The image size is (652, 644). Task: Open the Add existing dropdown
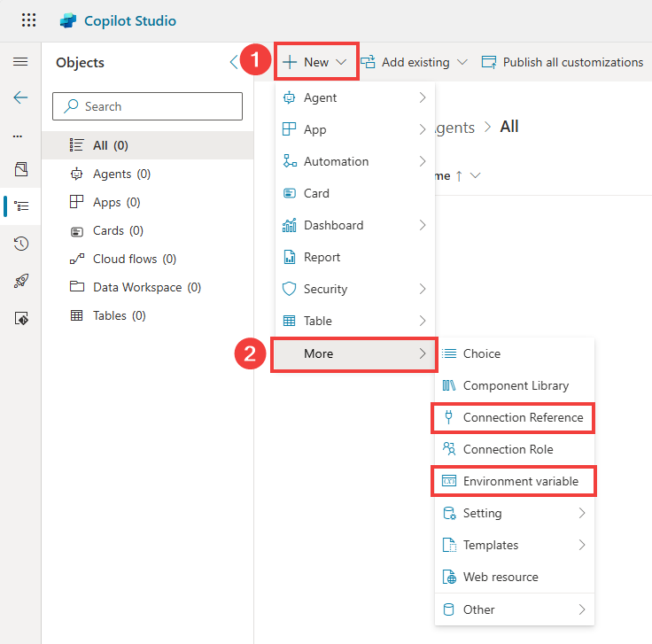[415, 62]
